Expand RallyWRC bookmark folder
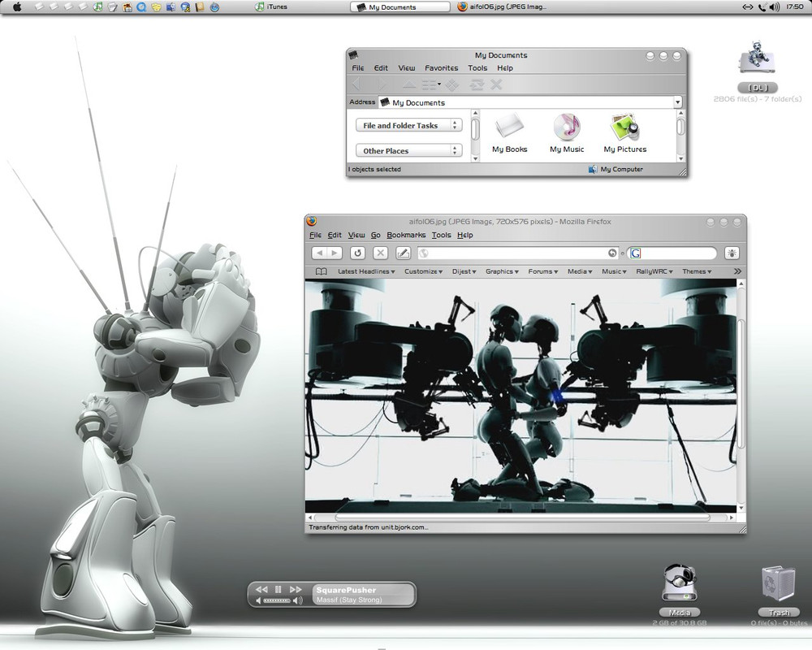Screen dimensions: 812x650 pos(654,271)
